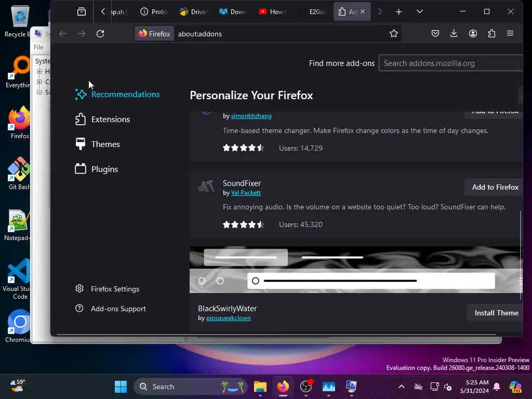Open author Val Packett's profile
Screen dimensions: 532x399
246,193
